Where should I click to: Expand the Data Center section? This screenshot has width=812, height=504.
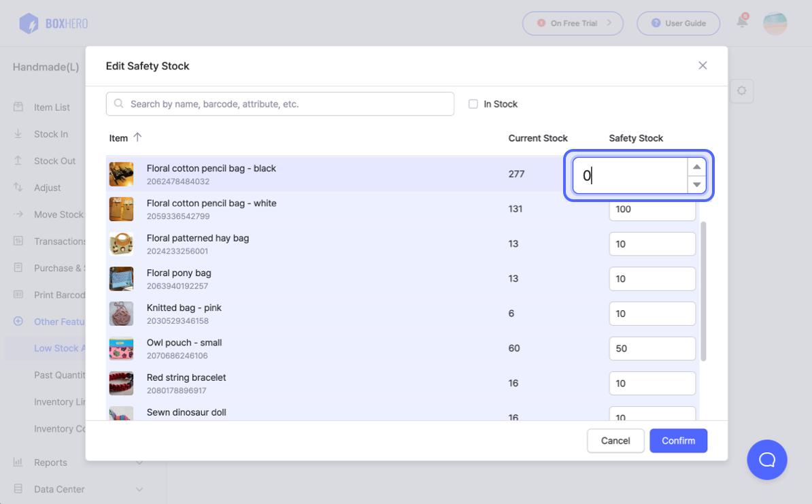[57, 489]
